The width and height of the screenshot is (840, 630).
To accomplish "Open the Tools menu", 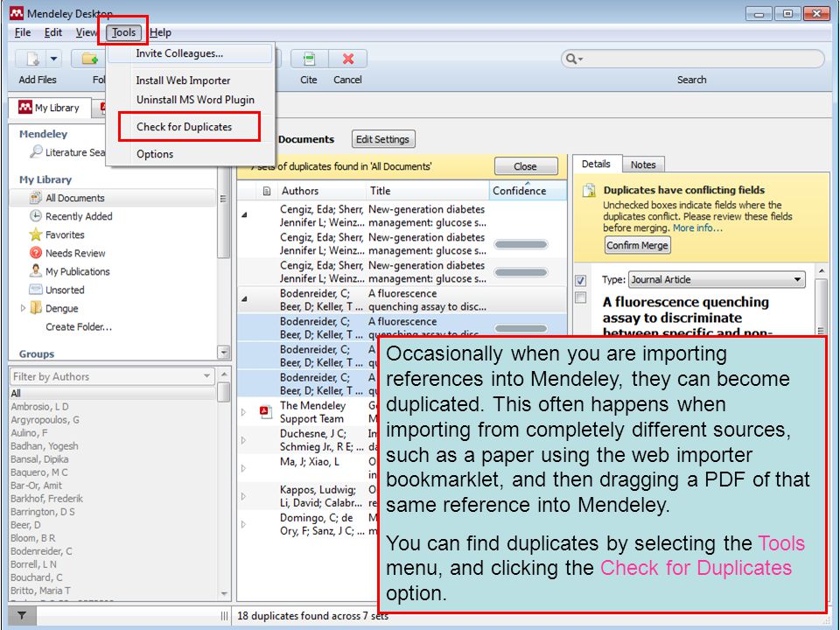I will (123, 32).
